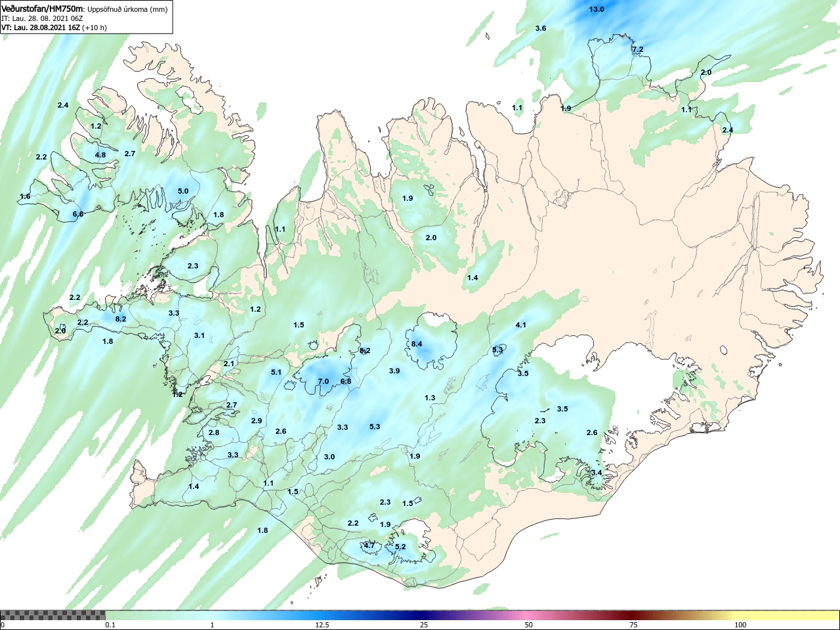The image size is (840, 630).
Task: Select the 'Uppsöfnuð úrkoma (mm)' label
Action: tap(127, 9)
